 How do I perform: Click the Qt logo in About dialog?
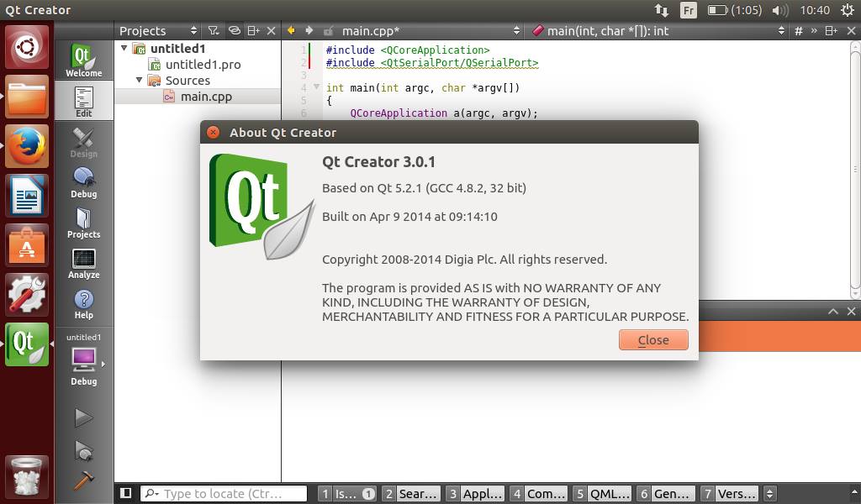click(262, 207)
